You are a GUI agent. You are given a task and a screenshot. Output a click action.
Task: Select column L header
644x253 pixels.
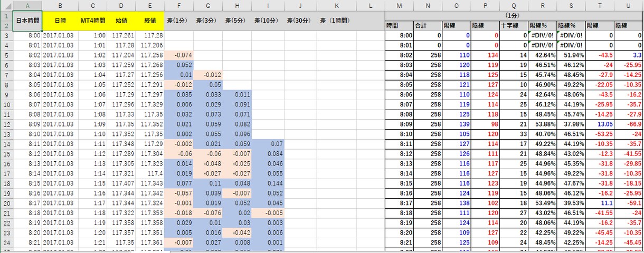point(371,5)
